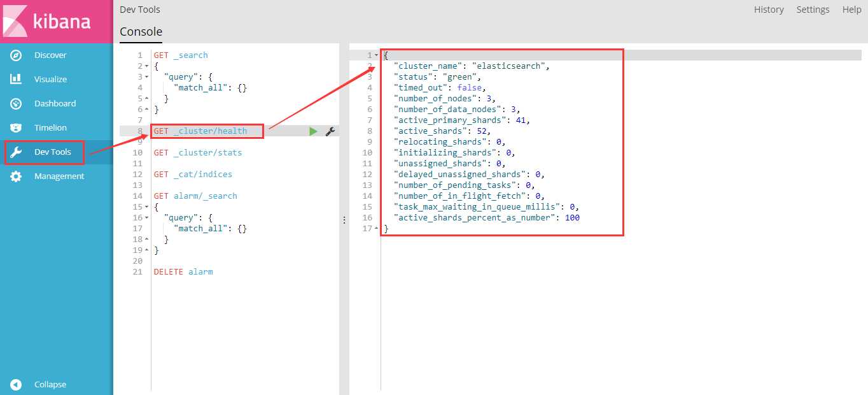Viewport: 868px width, 395px height.
Task: Click "unassigned_shards": 0 output line 11
Action: point(450,164)
